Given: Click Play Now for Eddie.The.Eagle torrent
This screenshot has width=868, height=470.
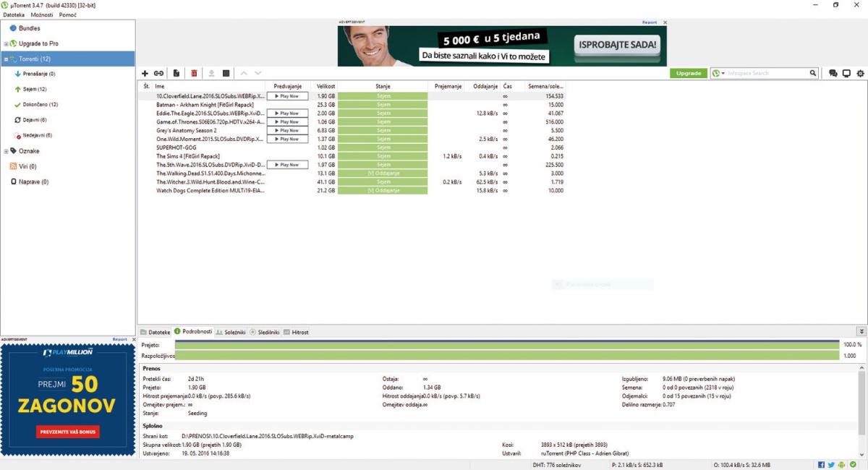Looking at the screenshot, I should tap(287, 114).
